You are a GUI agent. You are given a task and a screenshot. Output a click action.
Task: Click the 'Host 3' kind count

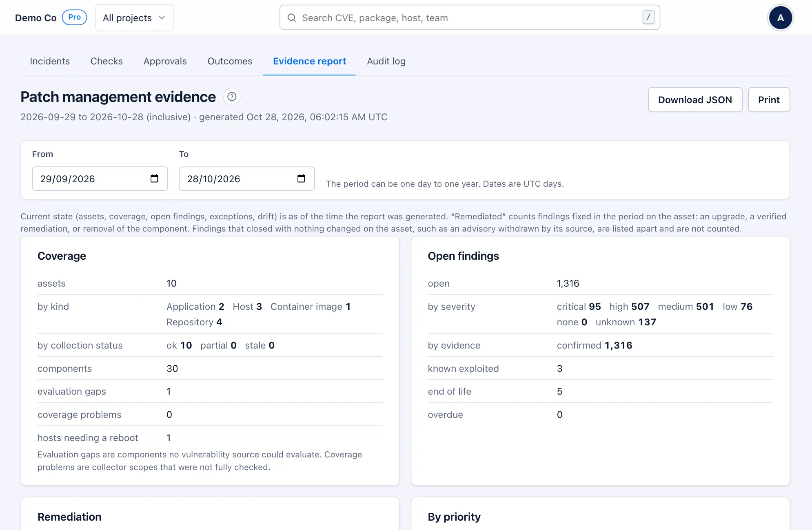(x=247, y=307)
